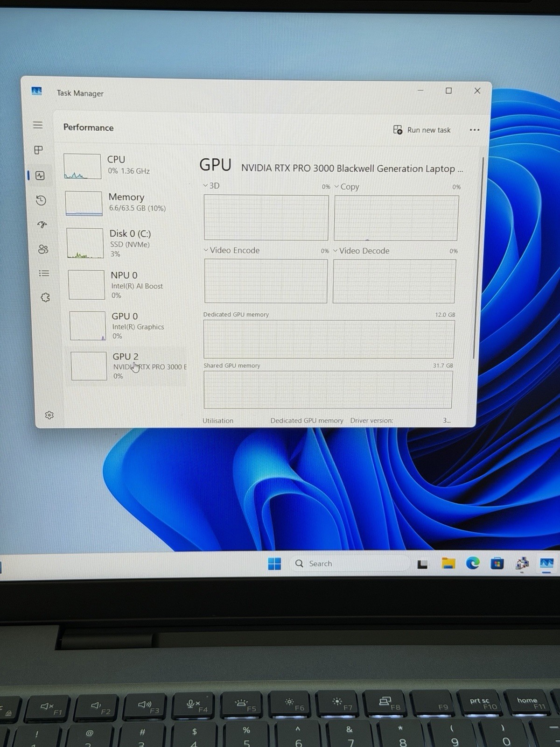Open Task Manager settings gear icon
Screen dimensions: 560x747
click(49, 415)
